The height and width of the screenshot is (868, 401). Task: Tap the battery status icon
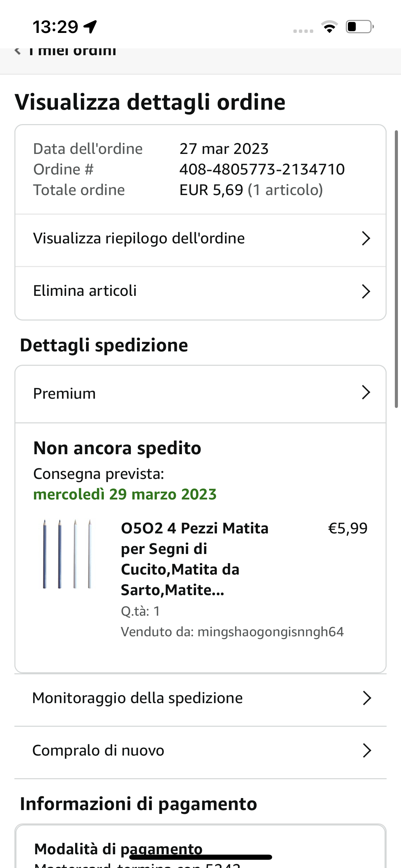(x=359, y=26)
